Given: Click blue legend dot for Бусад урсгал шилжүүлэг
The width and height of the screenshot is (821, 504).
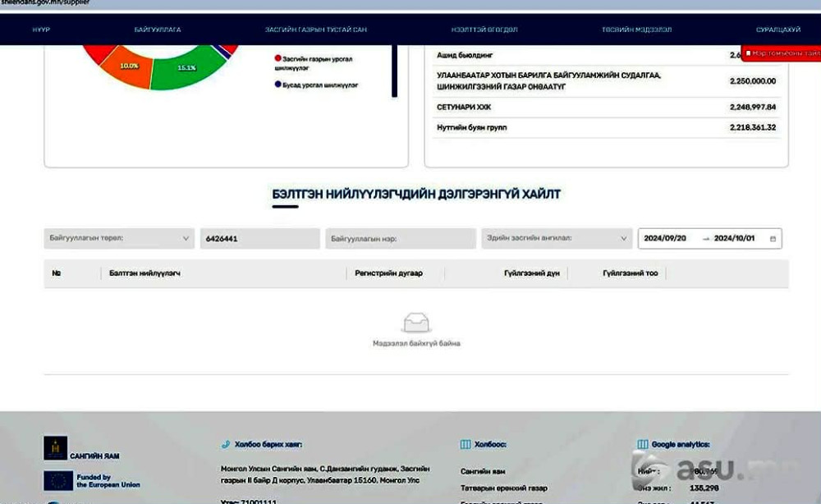Looking at the screenshot, I should tap(277, 85).
